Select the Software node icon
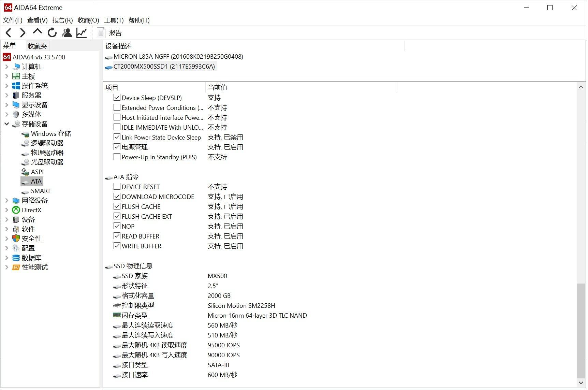The width and height of the screenshot is (588, 390). [16, 229]
